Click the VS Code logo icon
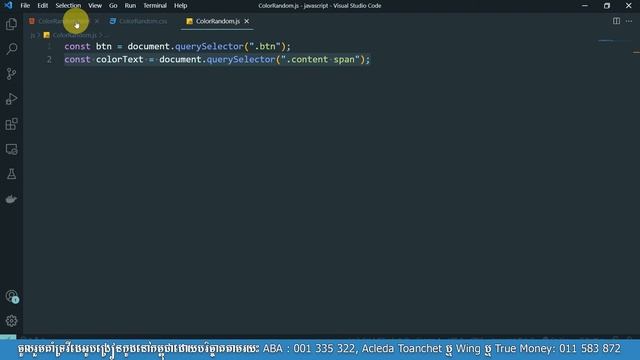The image size is (640, 360). tap(8, 5)
